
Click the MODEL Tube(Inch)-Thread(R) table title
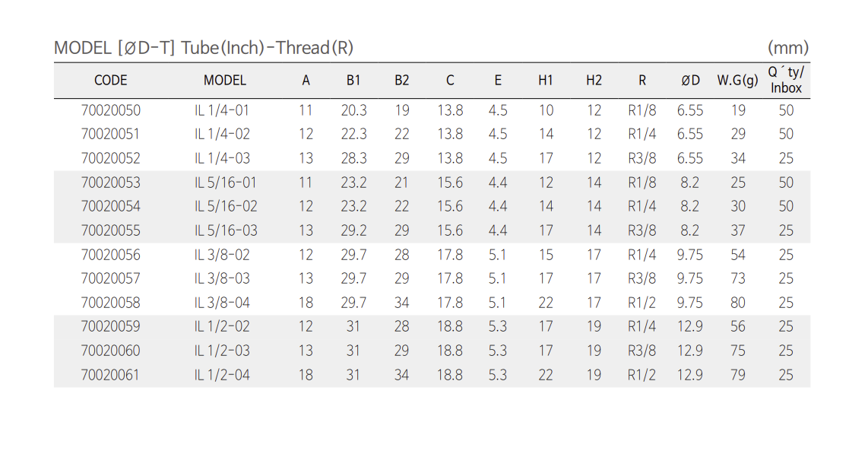[204, 48]
